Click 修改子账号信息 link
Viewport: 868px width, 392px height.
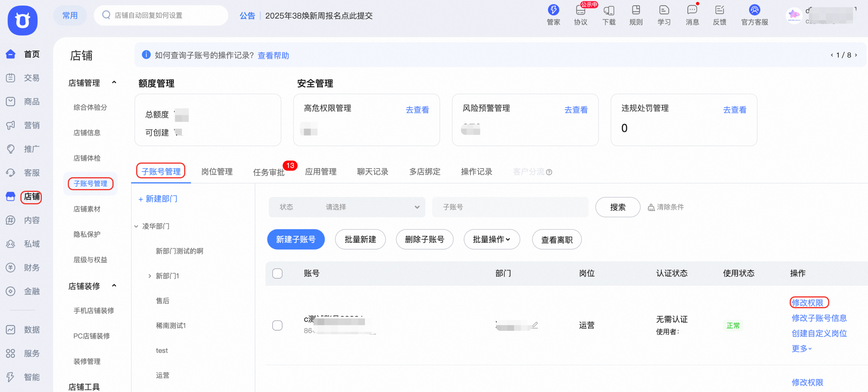(x=819, y=318)
